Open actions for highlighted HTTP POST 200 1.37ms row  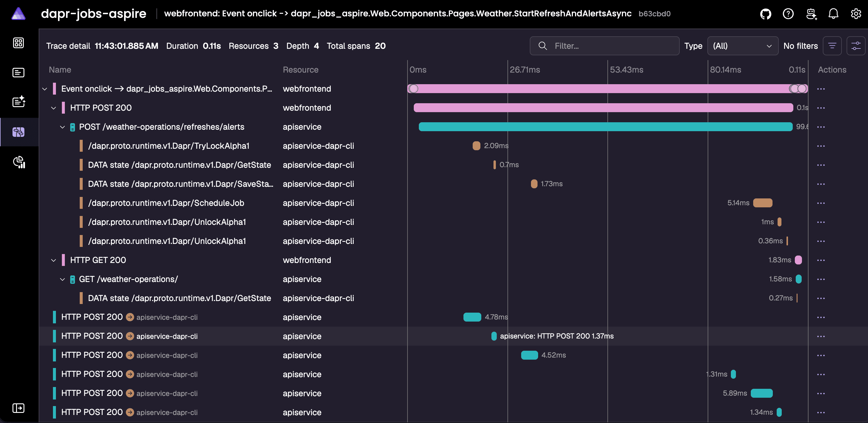coord(821,336)
